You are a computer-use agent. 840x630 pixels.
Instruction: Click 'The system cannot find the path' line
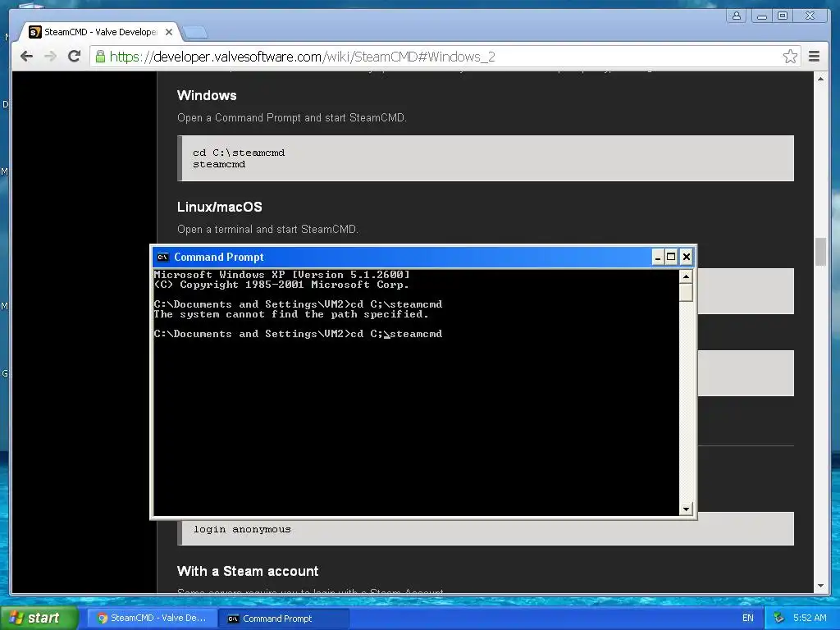tap(291, 314)
